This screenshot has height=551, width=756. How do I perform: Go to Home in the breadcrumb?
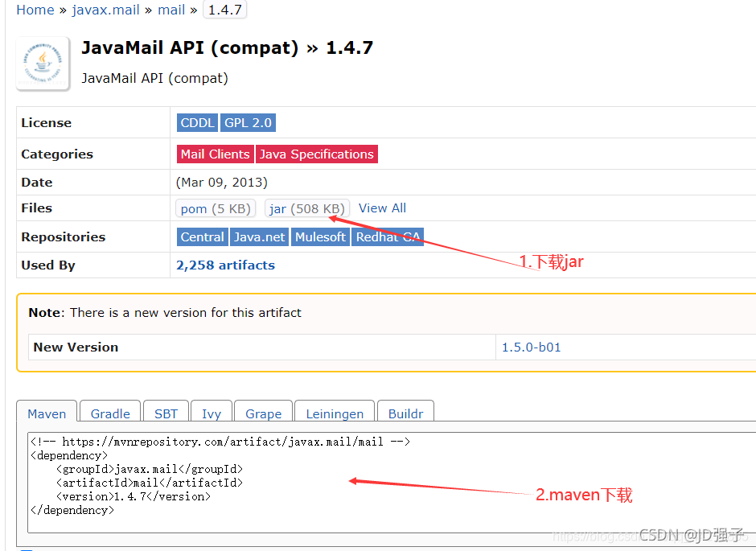35,10
